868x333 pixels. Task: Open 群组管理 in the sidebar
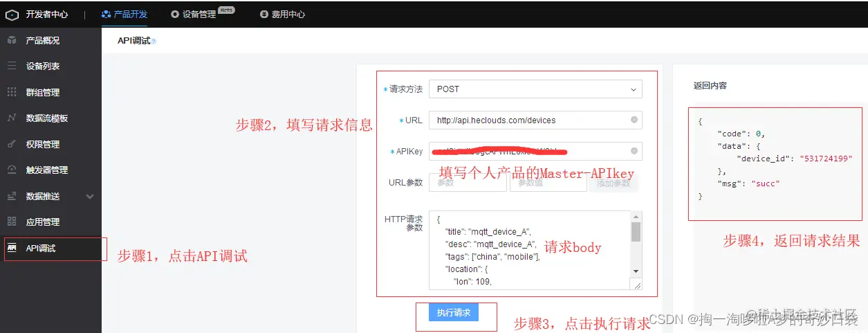(43, 92)
